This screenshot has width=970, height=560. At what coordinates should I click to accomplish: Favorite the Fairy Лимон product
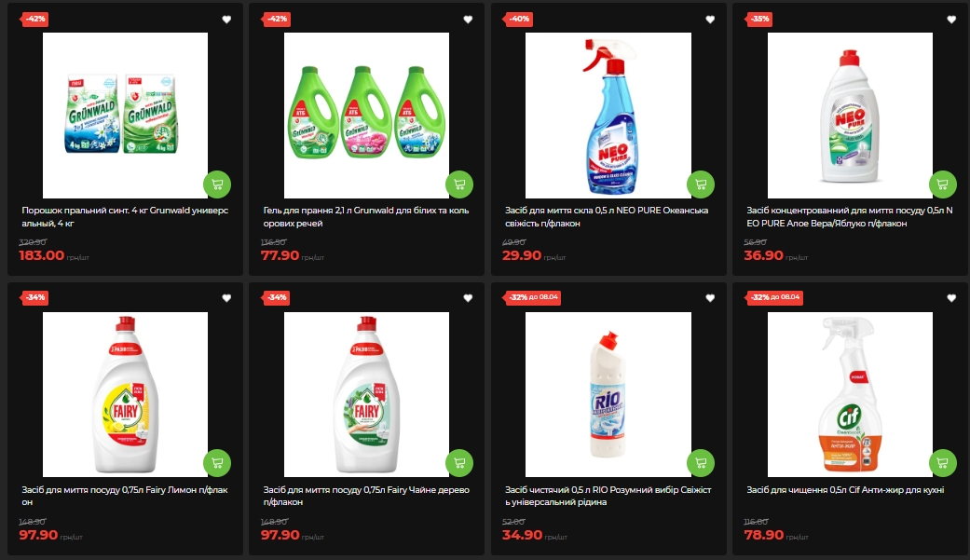pos(226,298)
